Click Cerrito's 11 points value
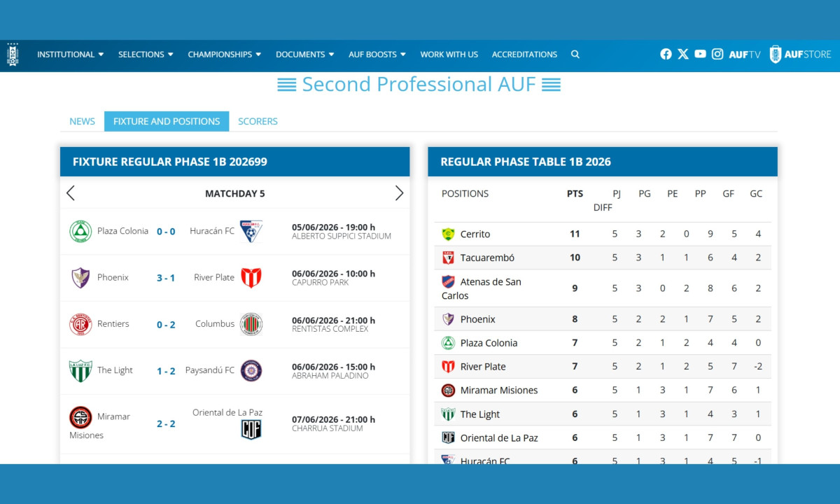This screenshot has width=840, height=504. pyautogui.click(x=575, y=234)
